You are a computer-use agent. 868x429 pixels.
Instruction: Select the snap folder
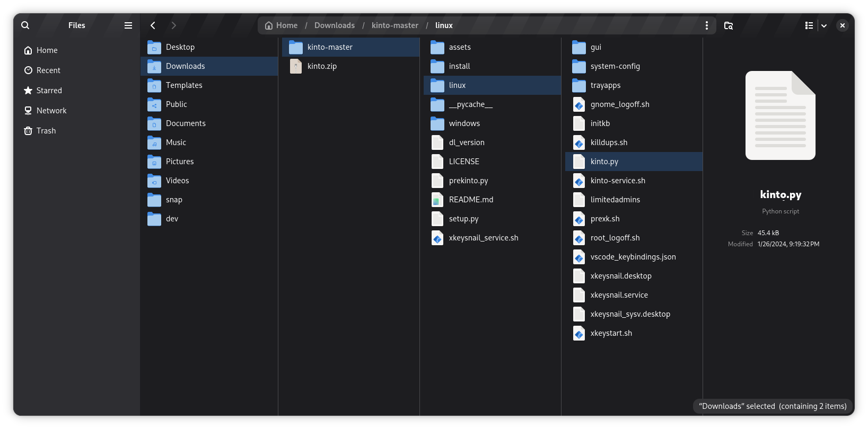coord(209,200)
